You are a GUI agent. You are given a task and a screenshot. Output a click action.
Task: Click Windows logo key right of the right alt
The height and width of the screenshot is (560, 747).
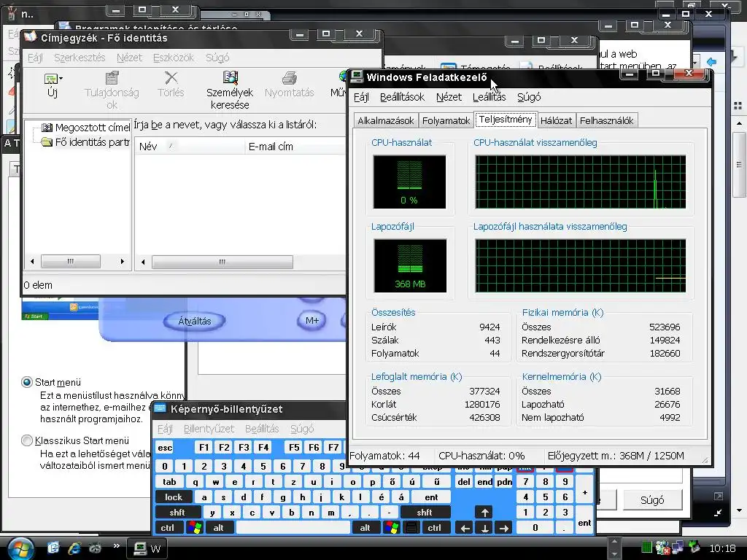coord(392,528)
